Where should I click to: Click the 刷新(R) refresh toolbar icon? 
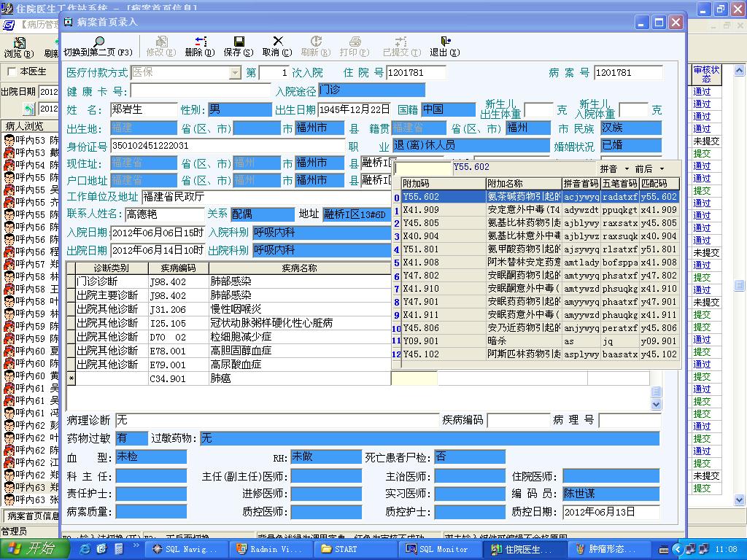point(316,42)
